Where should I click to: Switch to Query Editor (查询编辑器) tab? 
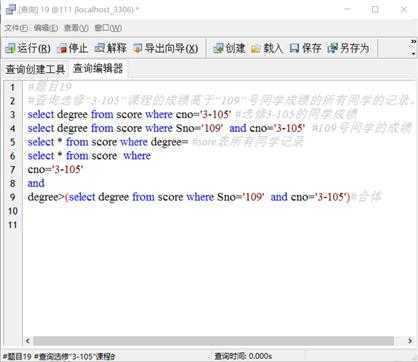pos(98,69)
